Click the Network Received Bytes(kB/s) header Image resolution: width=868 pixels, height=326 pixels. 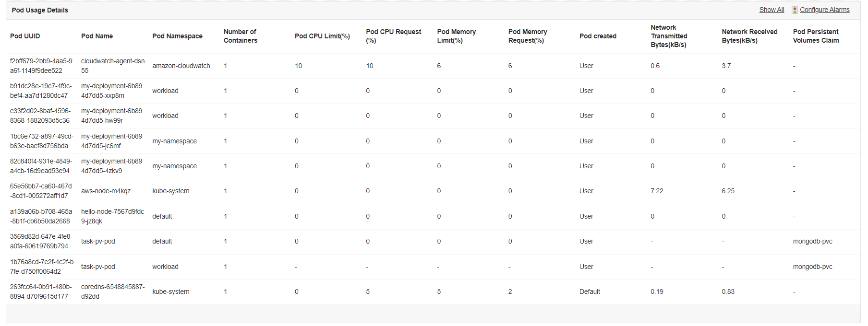[749, 36]
